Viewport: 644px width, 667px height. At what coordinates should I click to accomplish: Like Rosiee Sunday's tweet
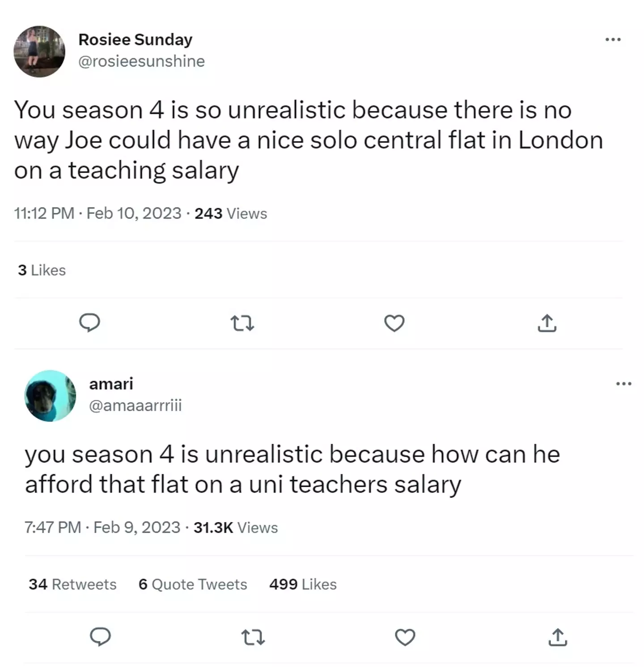(394, 323)
